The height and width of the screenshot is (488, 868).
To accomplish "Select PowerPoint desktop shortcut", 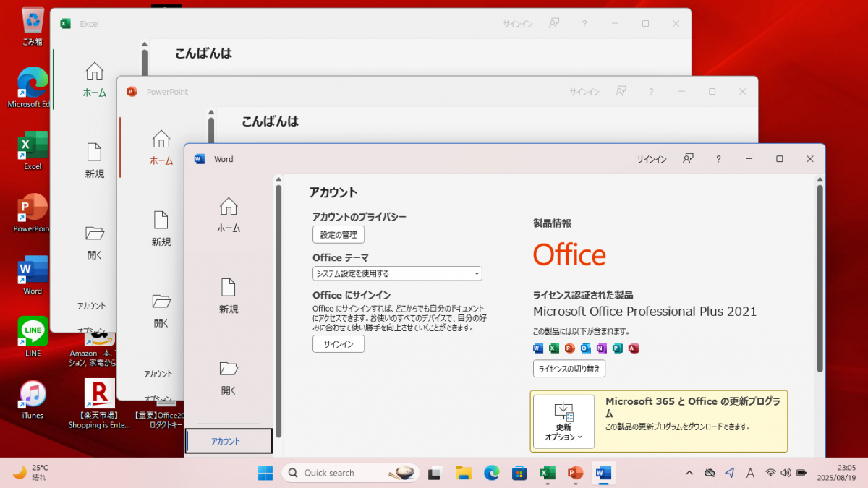I will tap(32, 213).
